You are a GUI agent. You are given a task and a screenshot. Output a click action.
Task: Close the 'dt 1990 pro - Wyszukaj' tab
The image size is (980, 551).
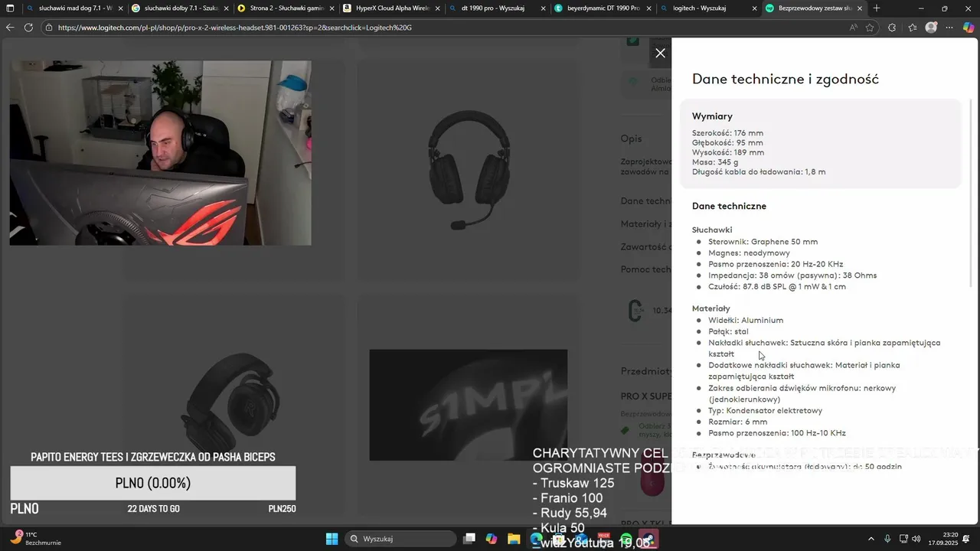pos(543,8)
